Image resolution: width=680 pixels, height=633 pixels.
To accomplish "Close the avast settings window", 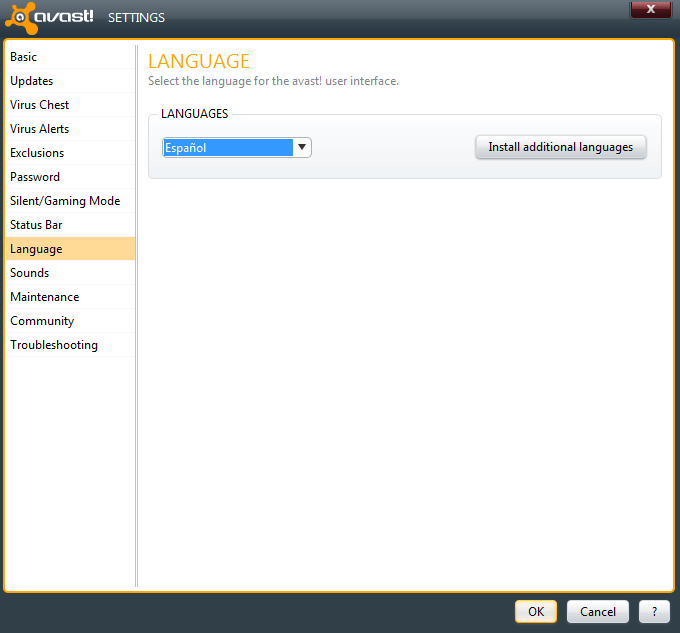I will pyautogui.click(x=651, y=9).
